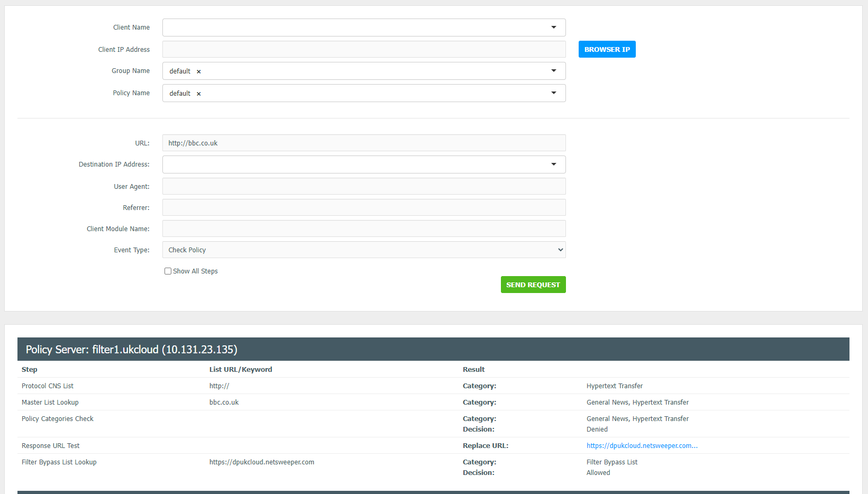This screenshot has height=494, width=868.
Task: Click the 'http://' list keyword cell
Action: click(x=220, y=386)
